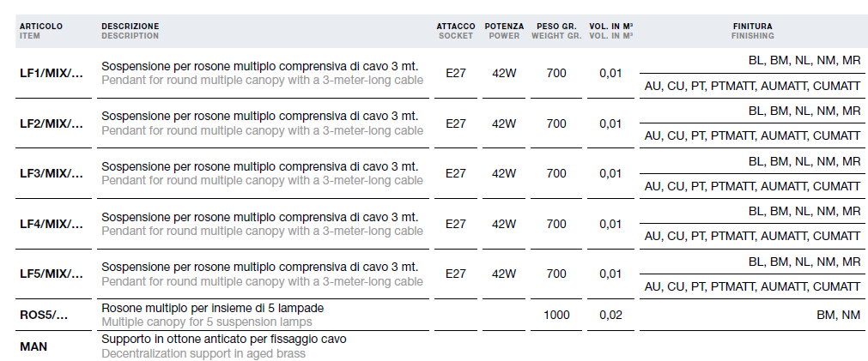Screen dimensions: 868x361
Task: Select the MAN article code
Action: tap(33, 346)
